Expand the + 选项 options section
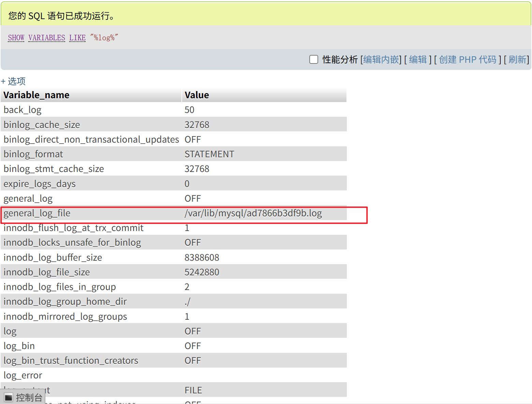The image size is (532, 404). tap(14, 81)
